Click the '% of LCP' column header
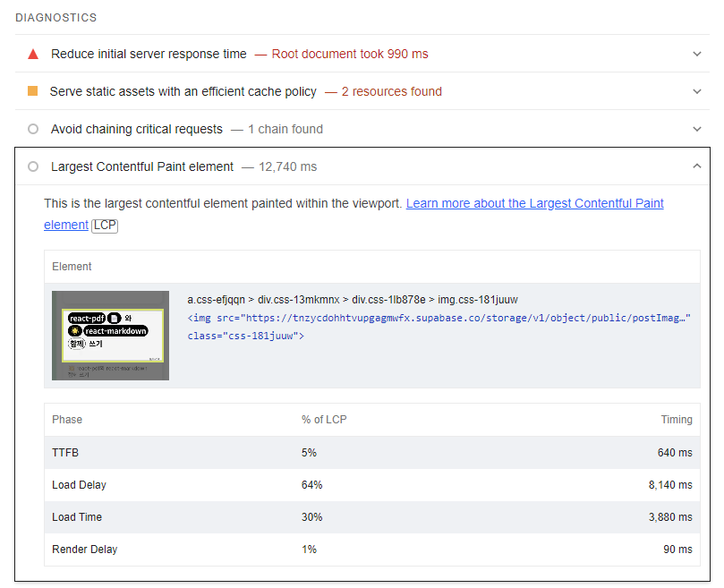Viewport: 724px width, 588px height. (324, 420)
